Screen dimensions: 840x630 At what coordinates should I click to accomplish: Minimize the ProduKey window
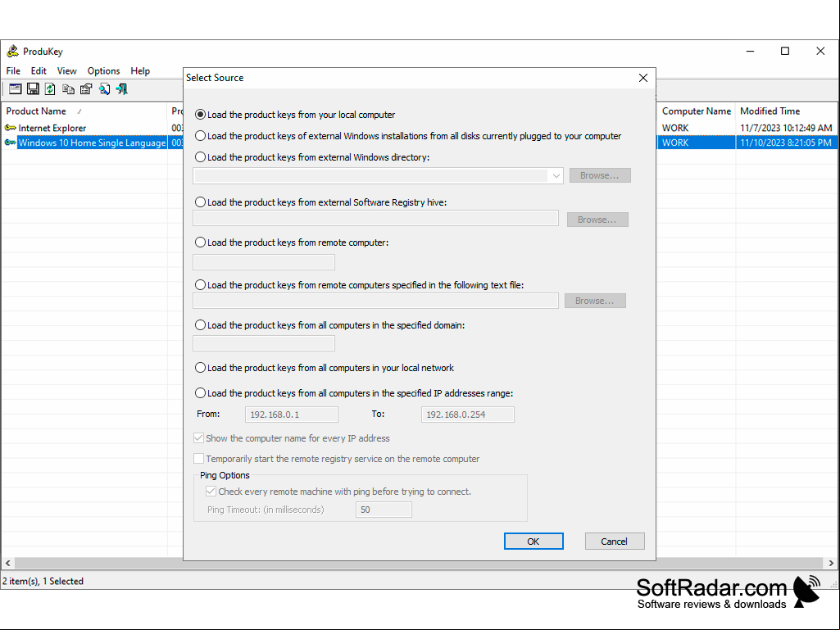[750, 51]
